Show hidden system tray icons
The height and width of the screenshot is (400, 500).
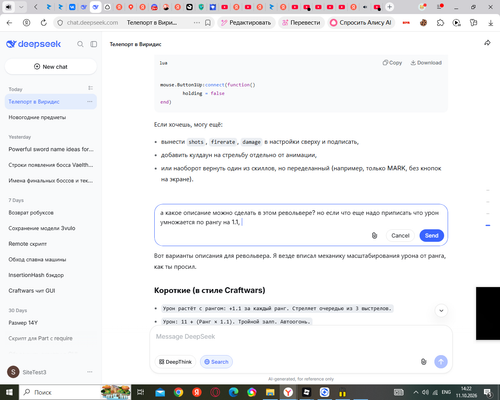[x=416, y=392]
